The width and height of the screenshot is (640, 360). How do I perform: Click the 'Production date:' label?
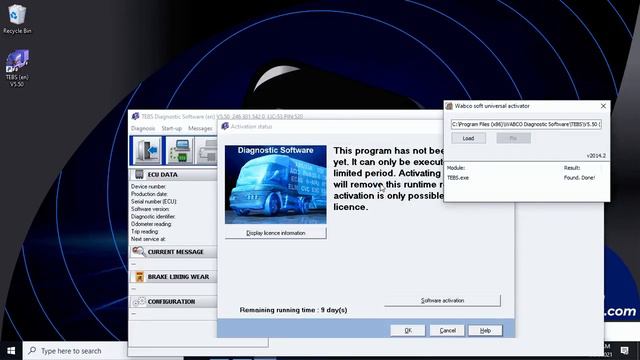[x=149, y=194]
